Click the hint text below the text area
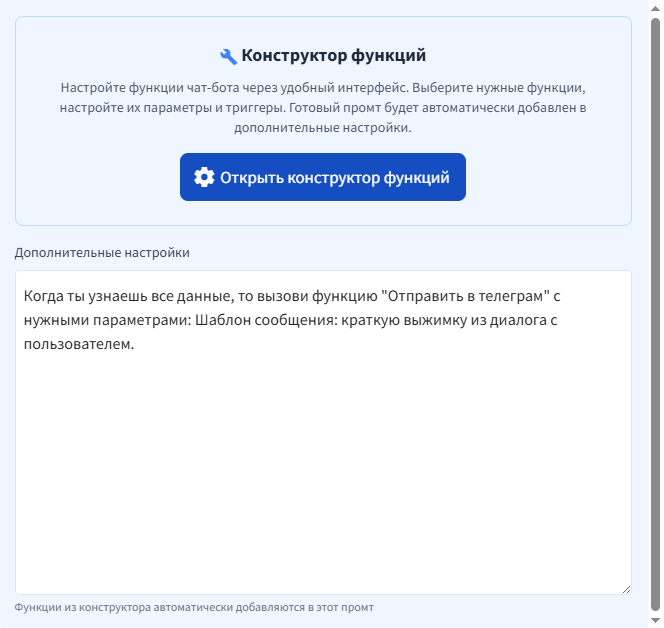Viewport: 664px width, 628px height. [194, 607]
